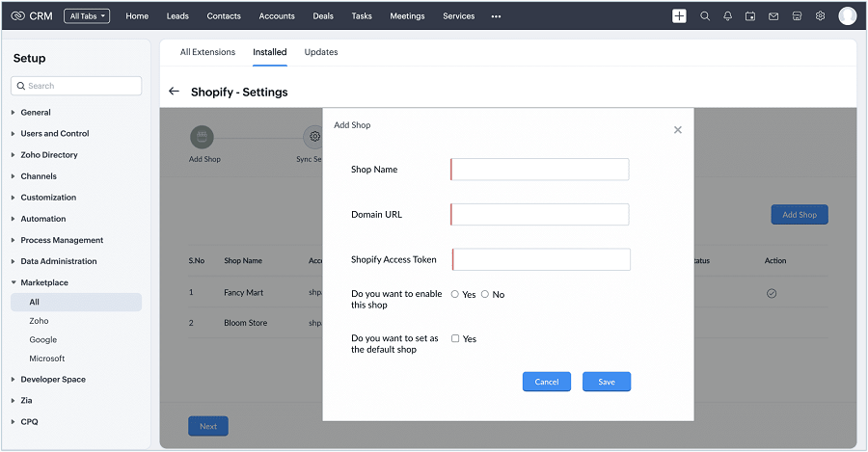Focus the Setup search box
The width and height of the screenshot is (868, 452).
pos(76,86)
